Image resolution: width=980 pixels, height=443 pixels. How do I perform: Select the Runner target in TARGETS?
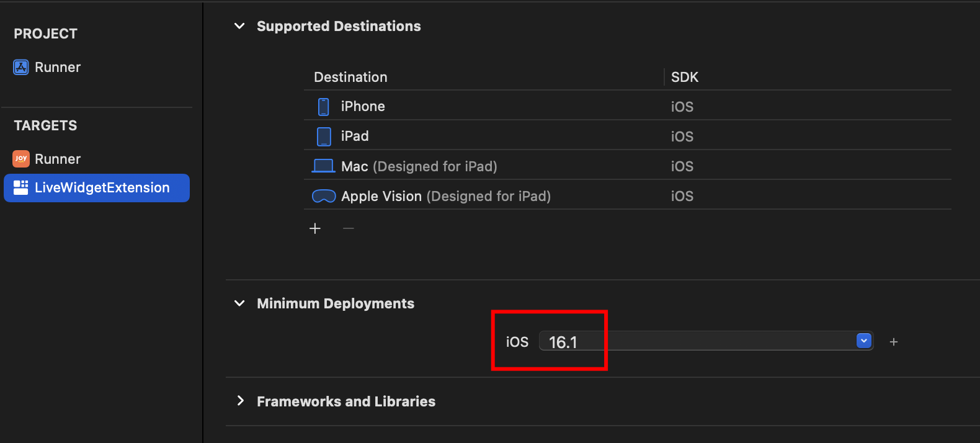[x=58, y=159]
